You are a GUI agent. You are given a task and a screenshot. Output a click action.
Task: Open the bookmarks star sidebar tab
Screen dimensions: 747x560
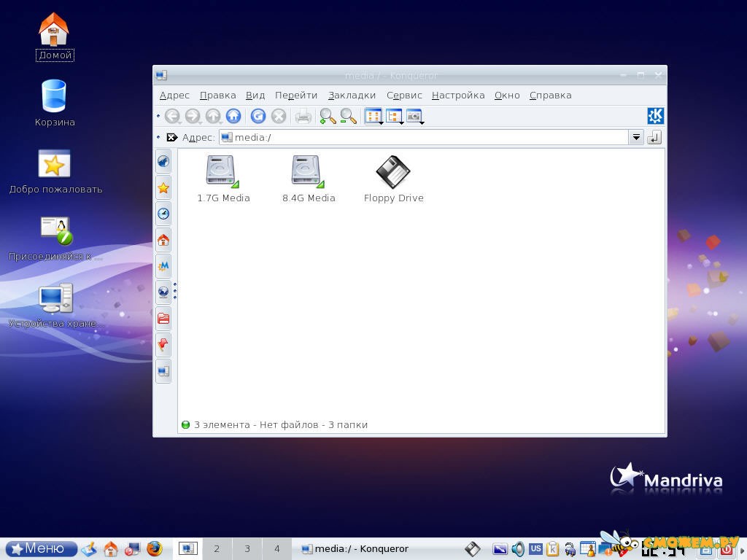pyautogui.click(x=163, y=187)
